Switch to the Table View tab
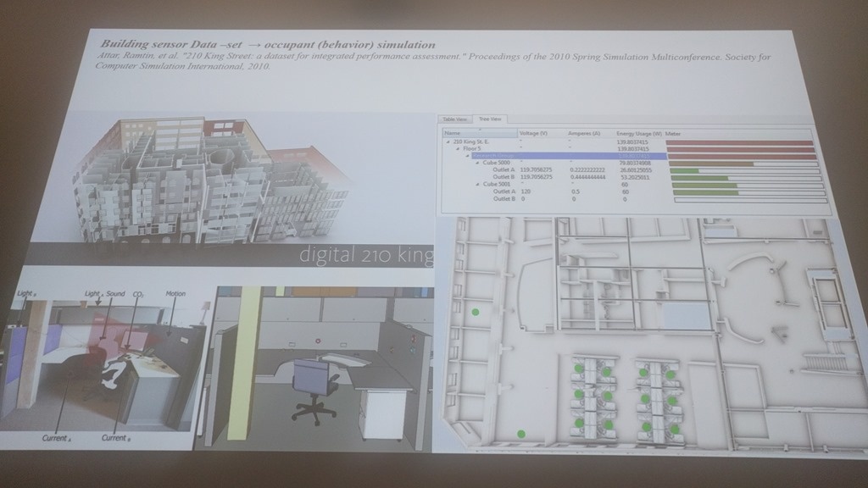The width and height of the screenshot is (868, 488). [455, 120]
